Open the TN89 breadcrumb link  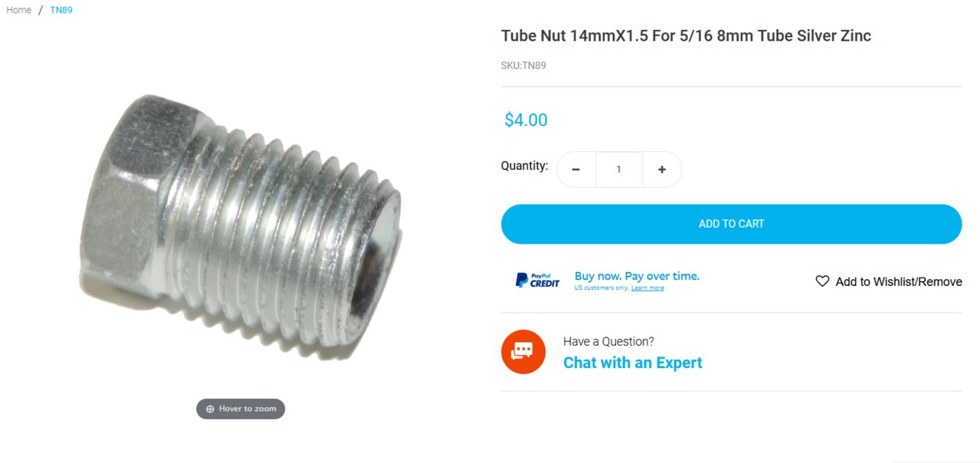pyautogui.click(x=61, y=10)
